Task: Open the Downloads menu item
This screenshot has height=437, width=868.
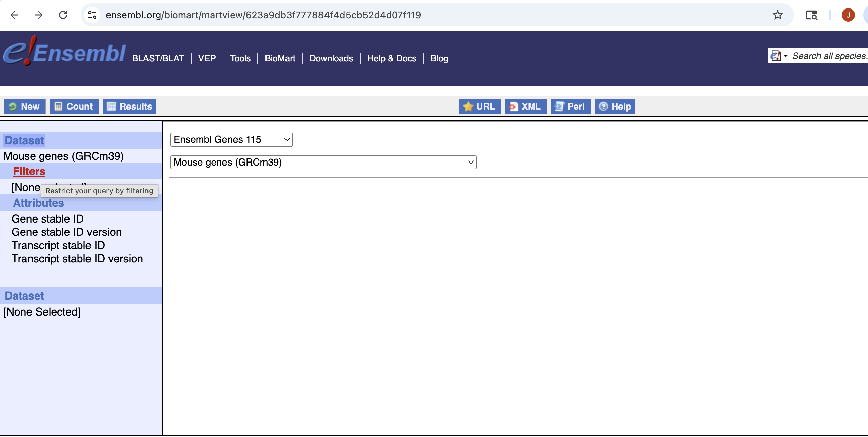Action: [331, 58]
